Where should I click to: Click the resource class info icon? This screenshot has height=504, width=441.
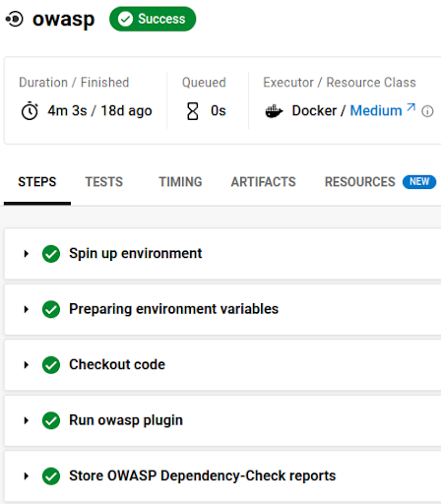pyautogui.click(x=427, y=111)
